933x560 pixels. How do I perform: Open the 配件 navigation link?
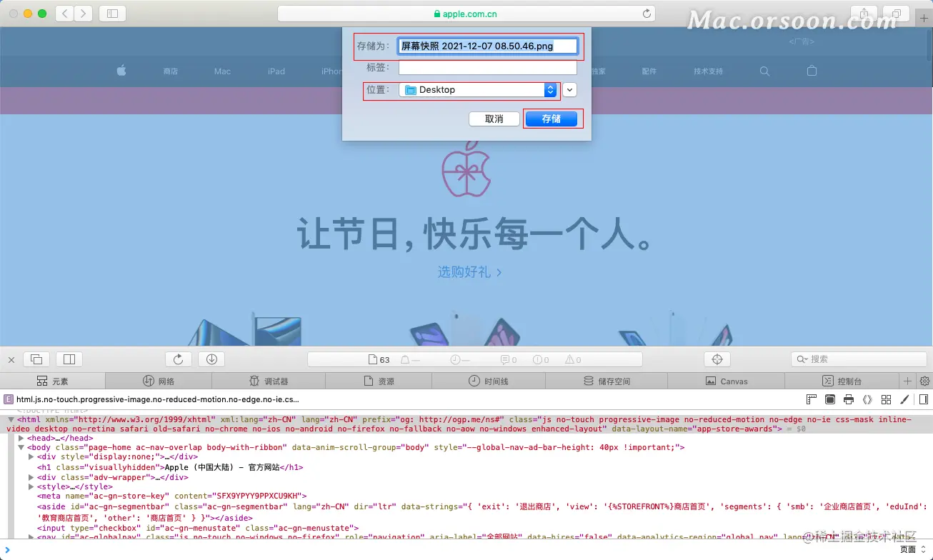(649, 71)
